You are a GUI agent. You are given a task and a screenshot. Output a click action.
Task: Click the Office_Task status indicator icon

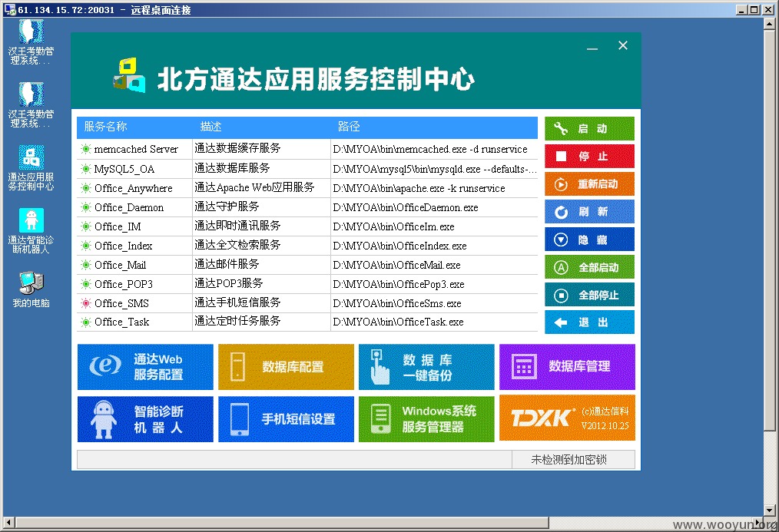[86, 322]
